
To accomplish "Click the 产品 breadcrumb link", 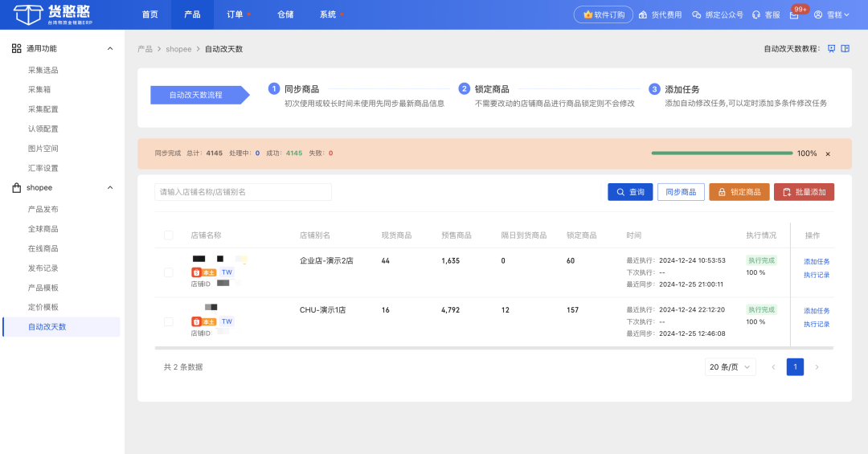I will (145, 49).
